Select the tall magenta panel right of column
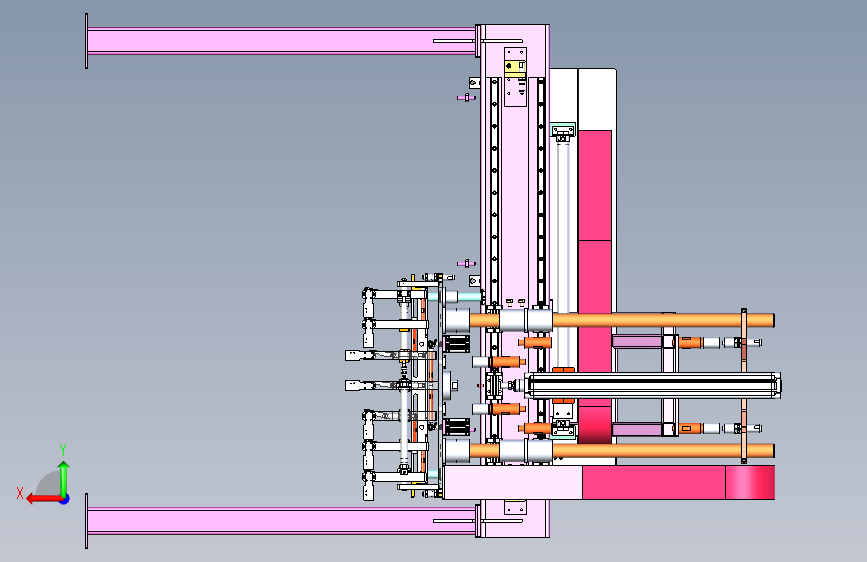The image size is (867, 562). [595, 286]
